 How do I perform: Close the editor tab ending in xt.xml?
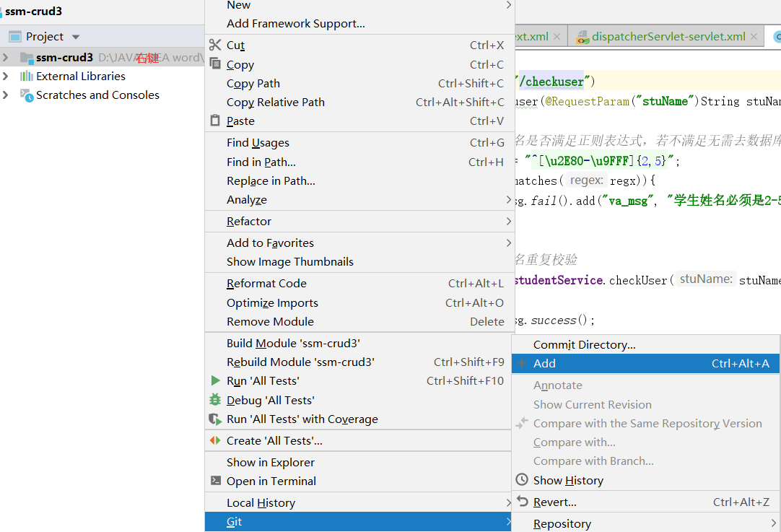click(557, 37)
